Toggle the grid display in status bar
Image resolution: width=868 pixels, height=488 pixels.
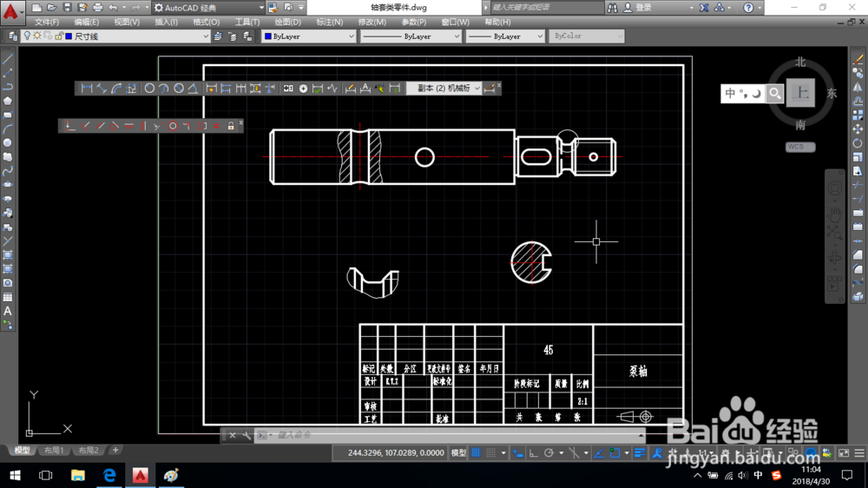pyautogui.click(x=476, y=453)
